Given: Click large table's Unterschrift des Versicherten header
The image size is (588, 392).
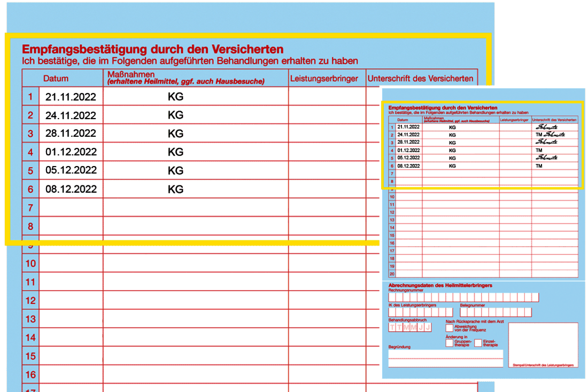Looking at the screenshot, I should (420, 79).
